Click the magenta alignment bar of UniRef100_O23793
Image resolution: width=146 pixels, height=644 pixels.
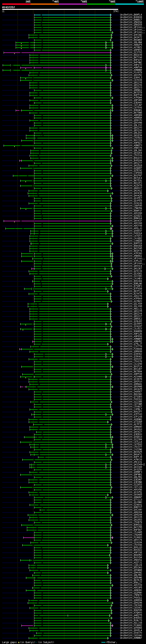coord(57,53)
